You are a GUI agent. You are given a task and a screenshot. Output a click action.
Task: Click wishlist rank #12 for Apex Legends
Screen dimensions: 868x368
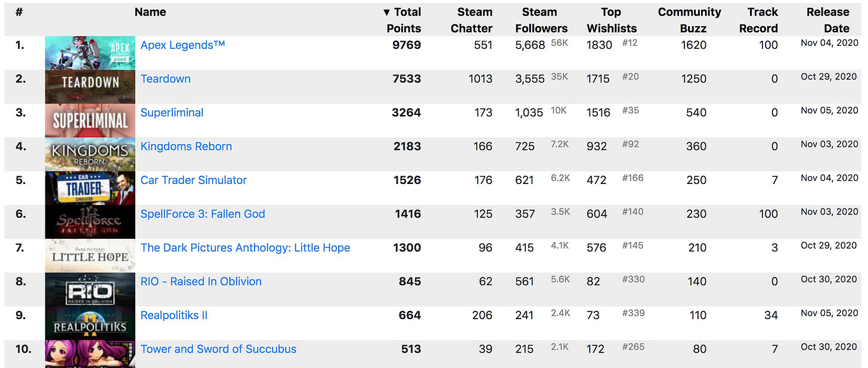pyautogui.click(x=630, y=43)
